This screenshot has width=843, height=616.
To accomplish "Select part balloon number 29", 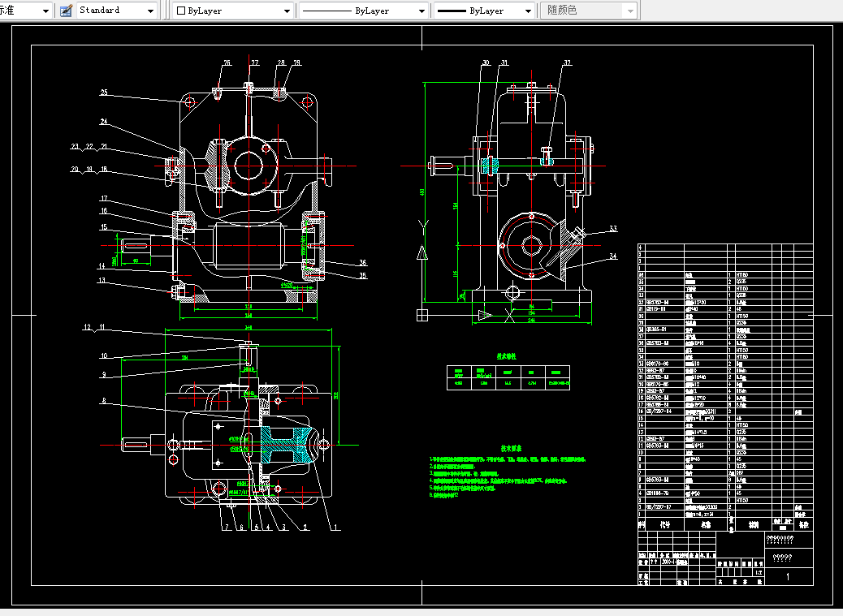I will click(296, 62).
